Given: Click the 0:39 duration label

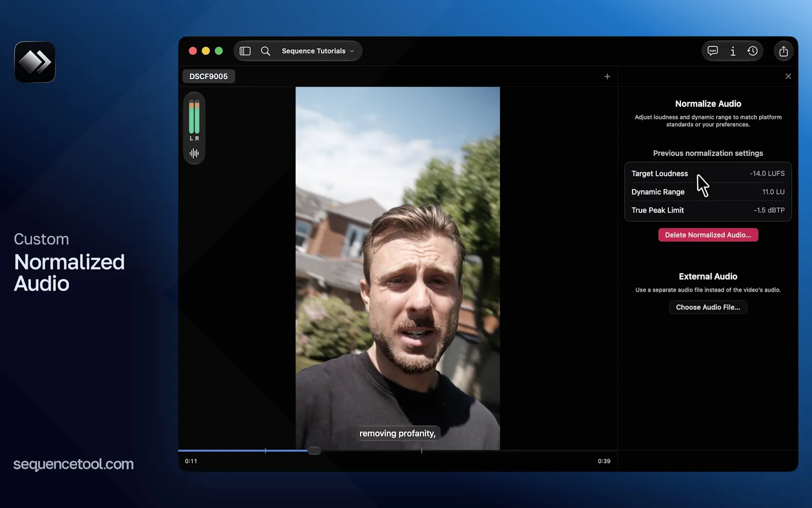Looking at the screenshot, I should [604, 461].
